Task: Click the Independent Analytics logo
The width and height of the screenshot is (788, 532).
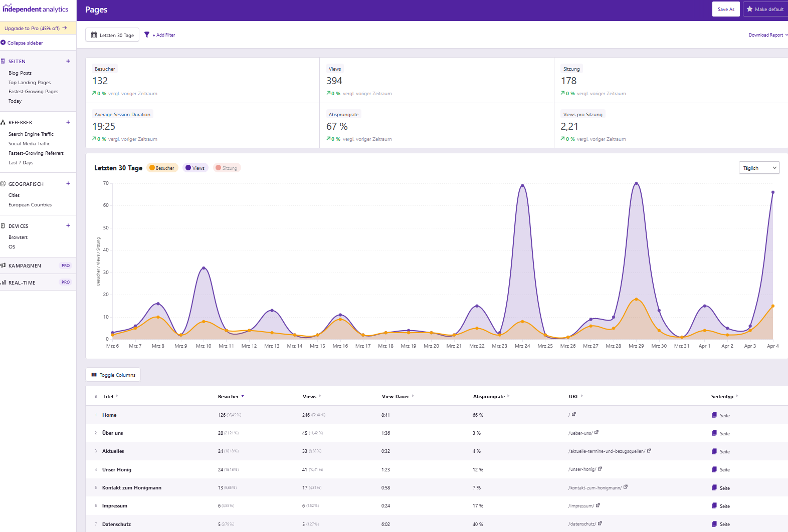Action: pos(36,9)
